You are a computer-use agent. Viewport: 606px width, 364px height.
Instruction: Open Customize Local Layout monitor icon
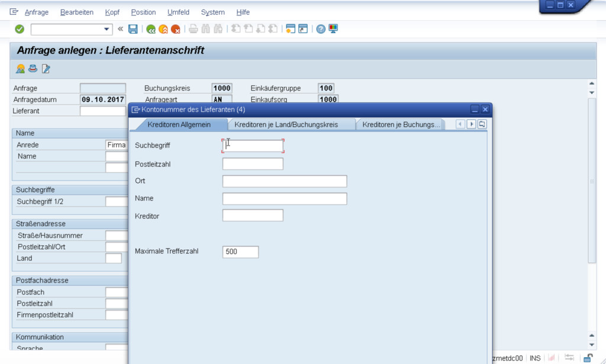[x=333, y=29]
